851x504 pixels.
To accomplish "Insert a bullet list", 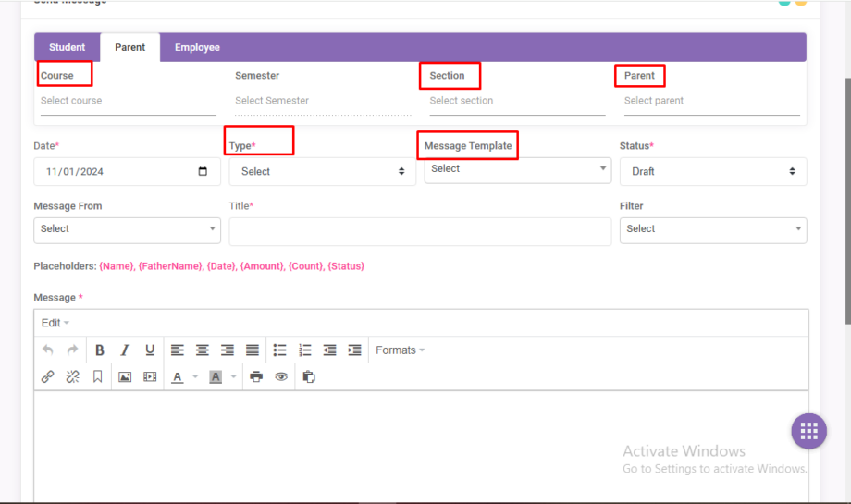I will click(279, 350).
